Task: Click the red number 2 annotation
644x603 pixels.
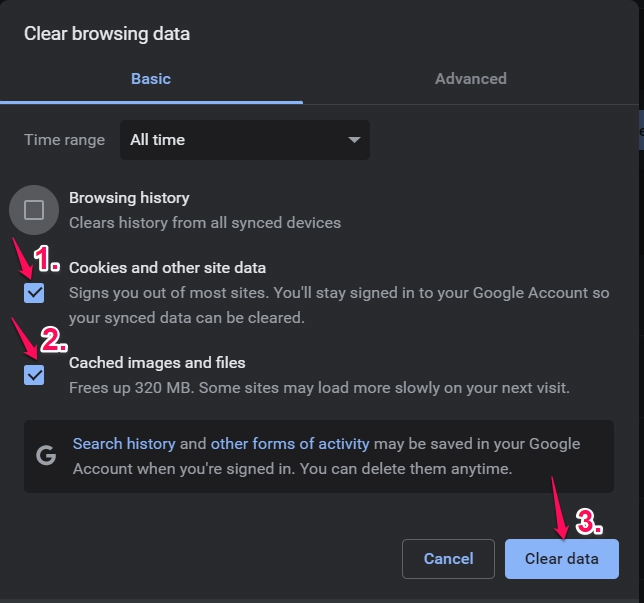Action: (52, 335)
